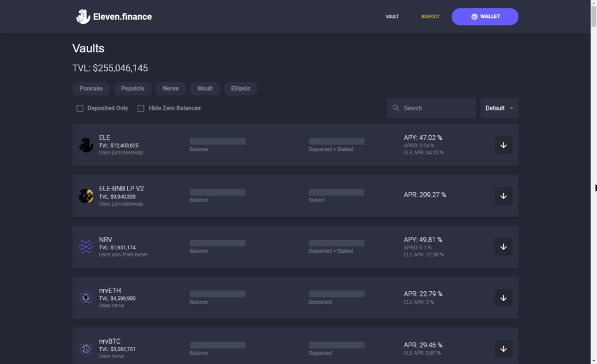The height and width of the screenshot is (364, 597).
Task: Expand the ELE vault row arrow
Action: click(x=503, y=145)
